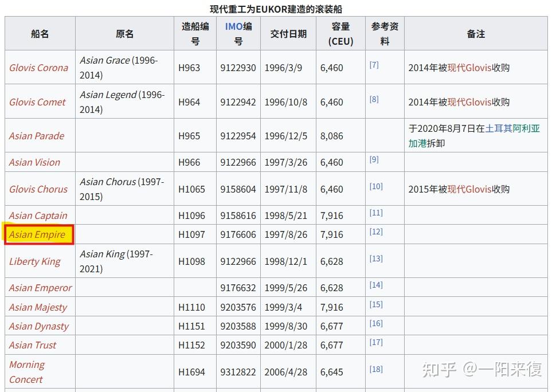Image resolution: width=556 pixels, height=392 pixels.
Task: Click 现代Glovis link in Glovis Corona row
Action: point(469,68)
